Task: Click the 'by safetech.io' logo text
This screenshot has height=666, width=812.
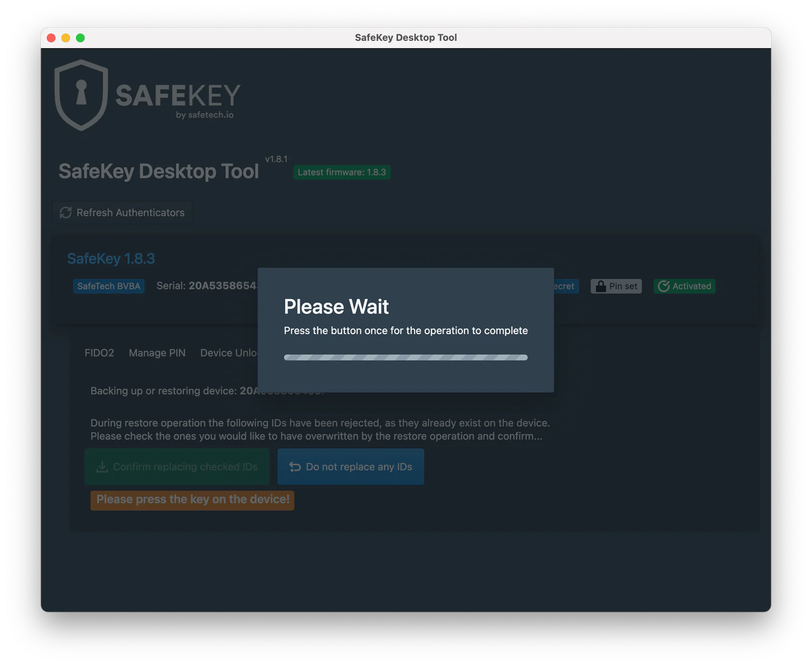Action: click(x=205, y=115)
